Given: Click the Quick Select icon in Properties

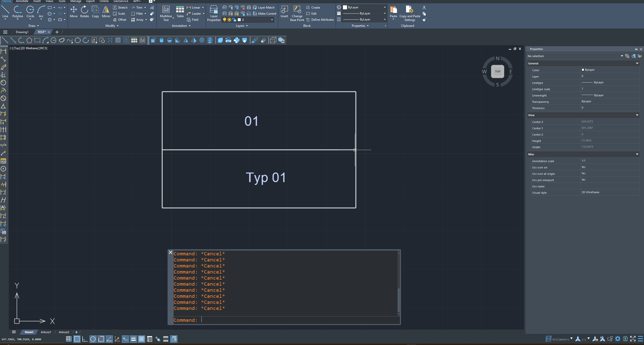Looking at the screenshot, I should point(640,56).
